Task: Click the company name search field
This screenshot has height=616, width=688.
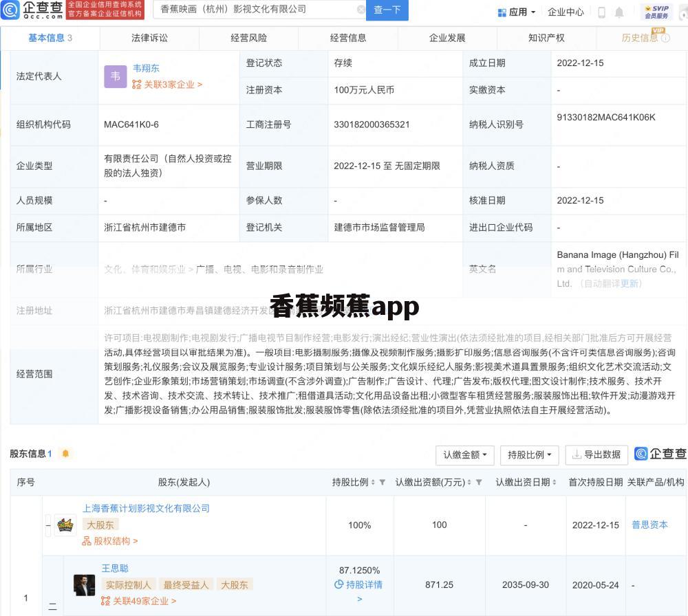Action: click(258, 9)
